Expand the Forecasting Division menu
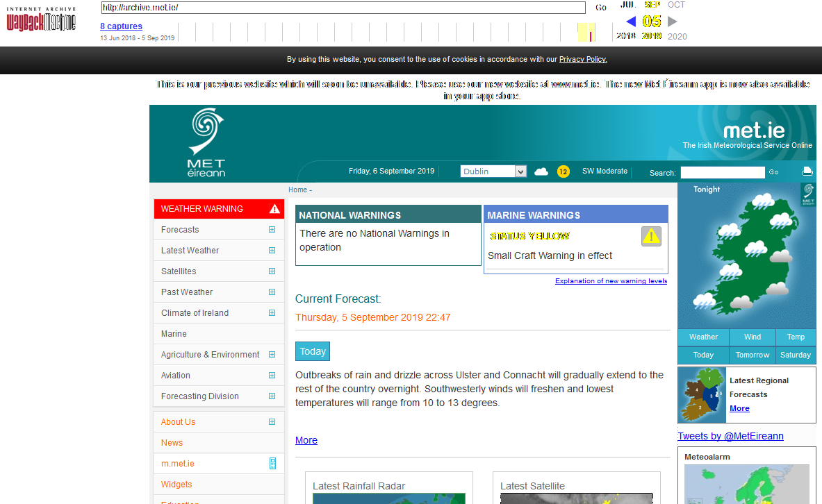The width and height of the screenshot is (822, 504). pyautogui.click(x=272, y=396)
